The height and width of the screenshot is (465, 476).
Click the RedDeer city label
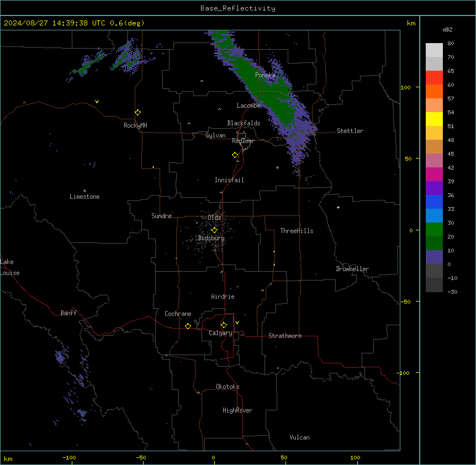tap(243, 141)
